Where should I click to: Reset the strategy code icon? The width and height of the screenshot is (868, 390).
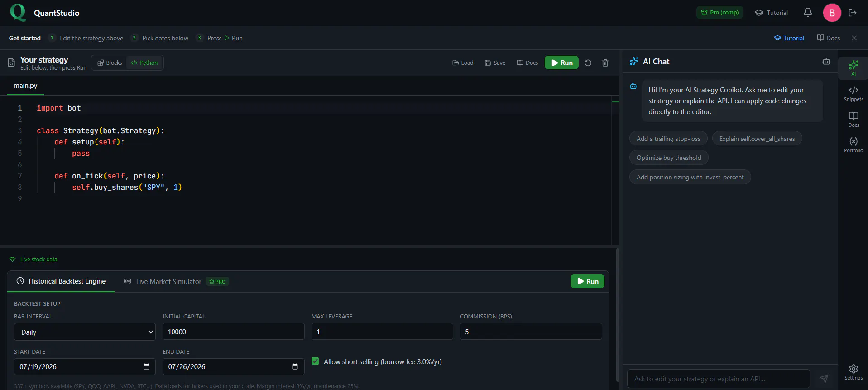pyautogui.click(x=588, y=63)
